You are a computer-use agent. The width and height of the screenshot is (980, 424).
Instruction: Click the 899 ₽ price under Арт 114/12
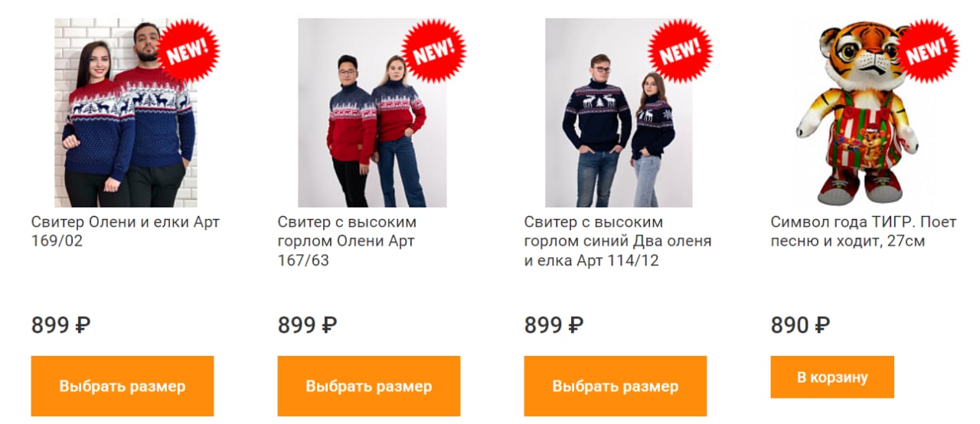point(554,325)
